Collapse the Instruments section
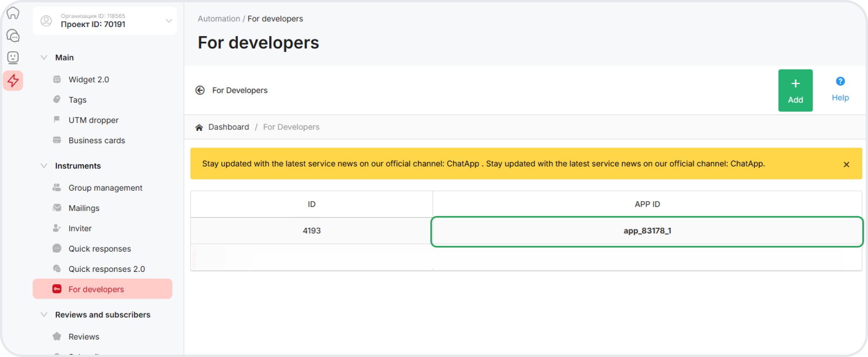 pos(44,166)
